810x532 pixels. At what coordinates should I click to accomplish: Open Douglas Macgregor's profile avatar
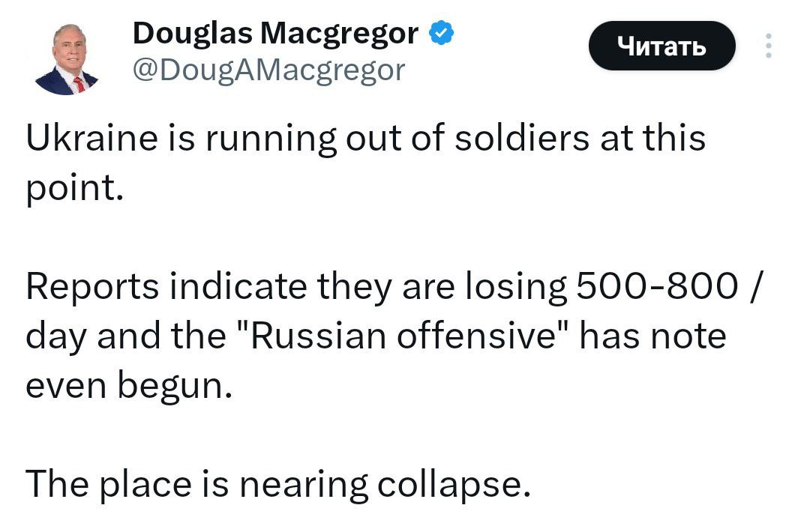67,58
